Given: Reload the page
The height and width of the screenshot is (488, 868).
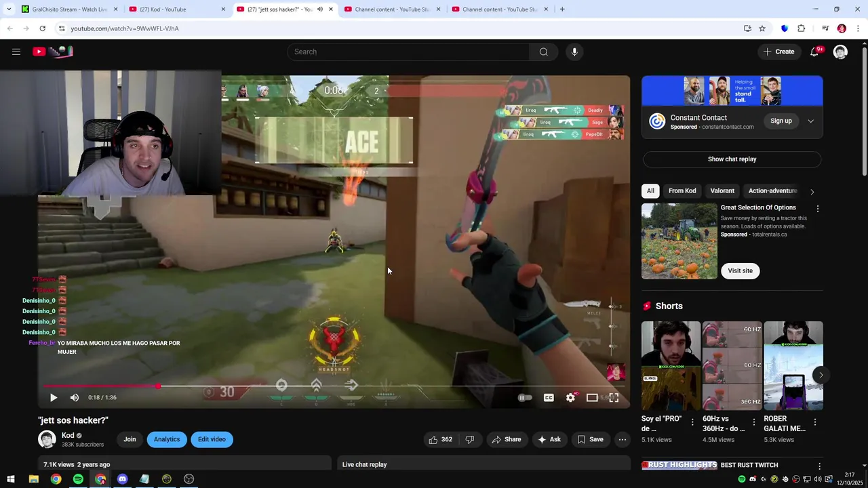Looking at the screenshot, I should (x=42, y=28).
